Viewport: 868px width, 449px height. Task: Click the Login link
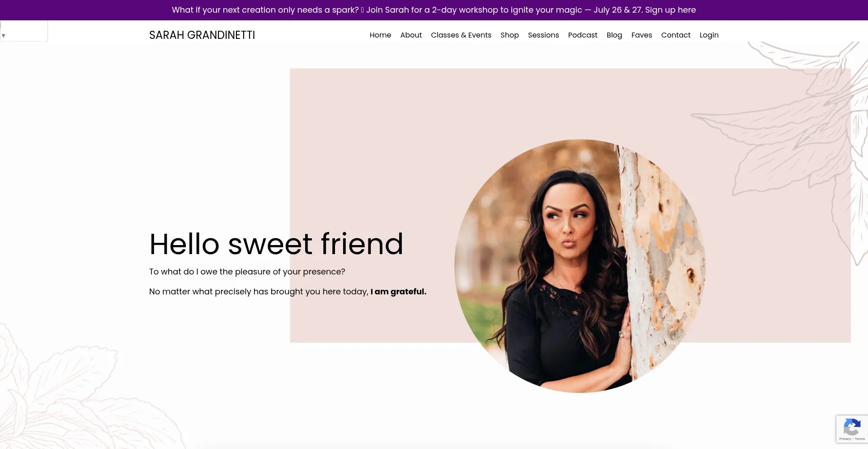pyautogui.click(x=709, y=35)
